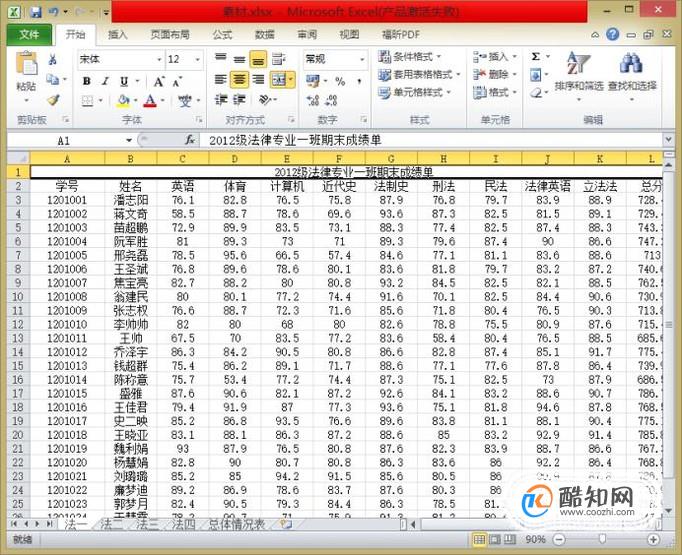The width and height of the screenshot is (682, 555).
Task: Click the Format Painter brush icon
Action: [53, 100]
